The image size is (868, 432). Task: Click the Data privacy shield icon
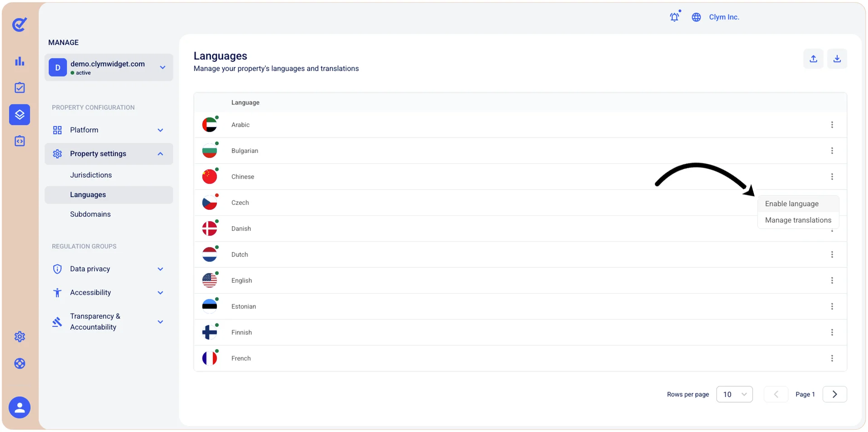click(57, 269)
